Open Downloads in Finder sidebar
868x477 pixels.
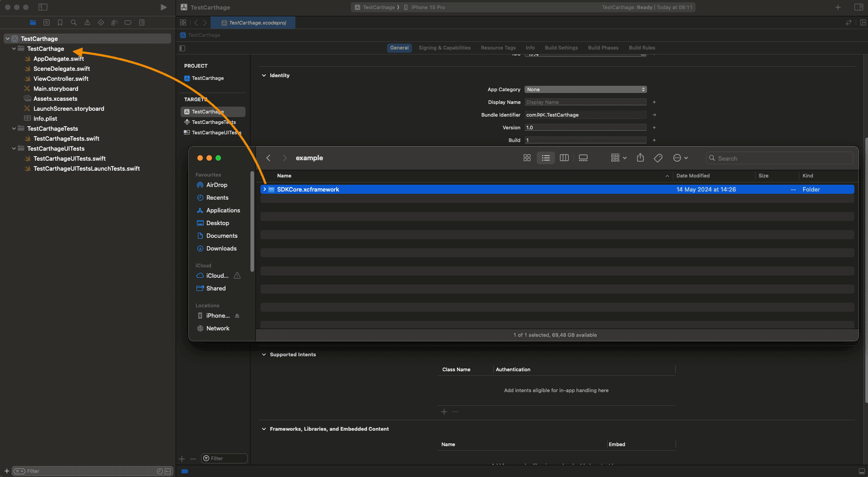[221, 249]
